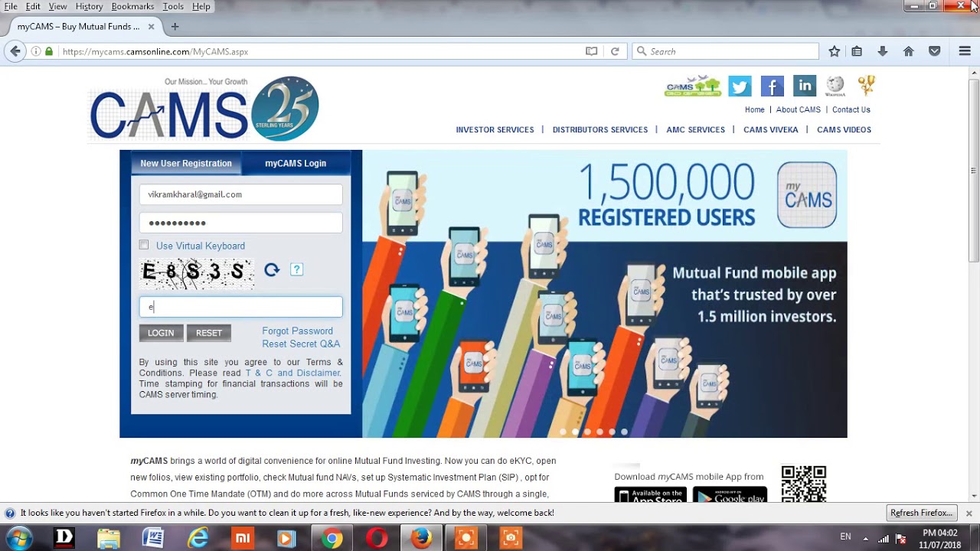Image resolution: width=980 pixels, height=551 pixels.
Task: Enable Use Virtual Keyboard checkbox
Action: (144, 245)
